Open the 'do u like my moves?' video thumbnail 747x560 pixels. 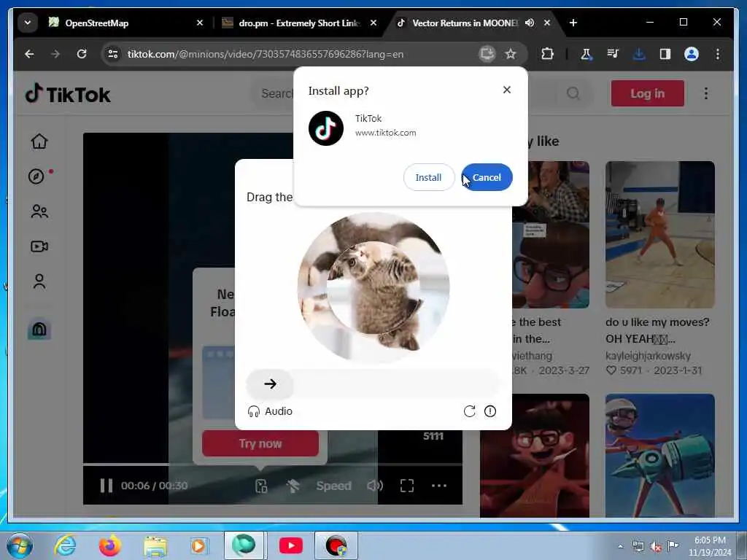(x=659, y=234)
